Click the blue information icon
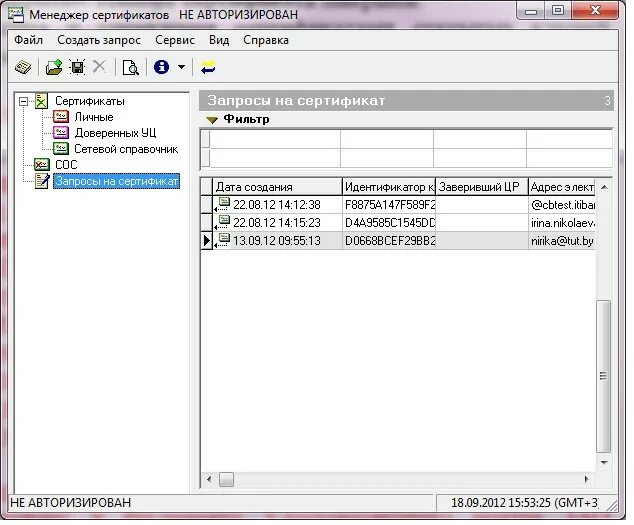This screenshot has height=525, width=634. [161, 67]
